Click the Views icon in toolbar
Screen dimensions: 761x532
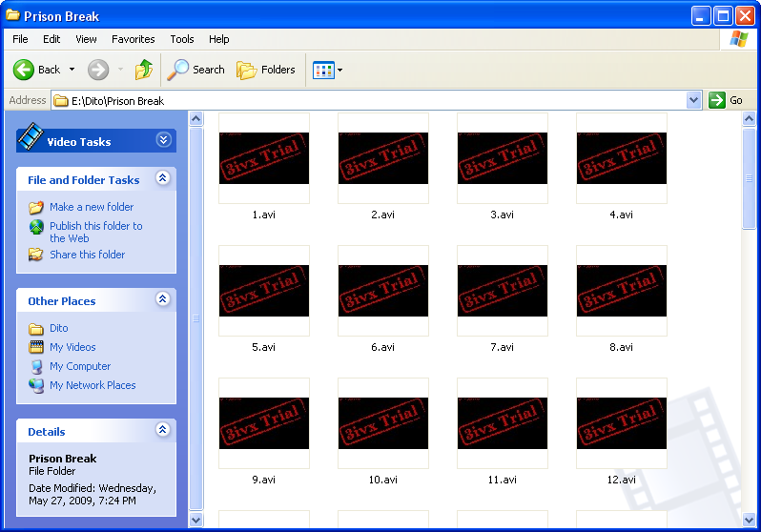click(x=323, y=71)
